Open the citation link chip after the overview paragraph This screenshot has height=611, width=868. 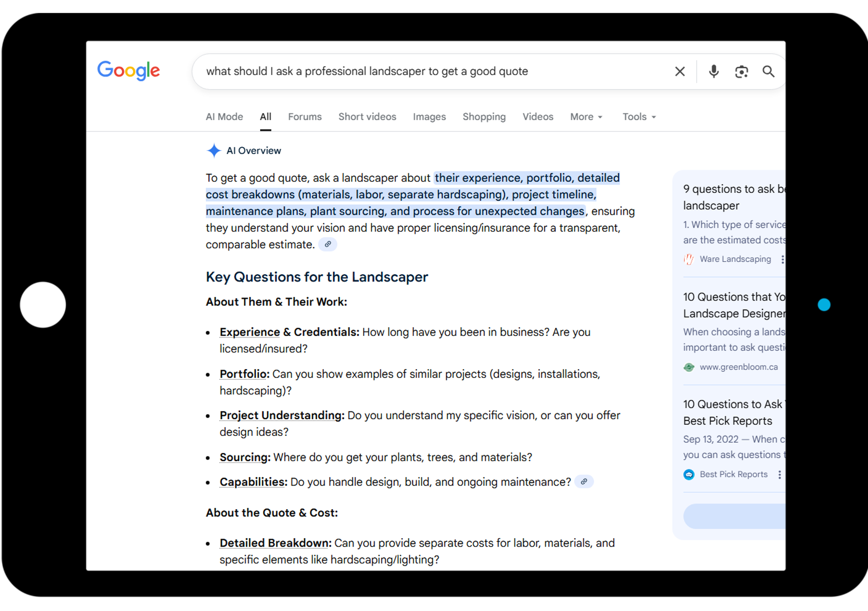pyautogui.click(x=327, y=244)
